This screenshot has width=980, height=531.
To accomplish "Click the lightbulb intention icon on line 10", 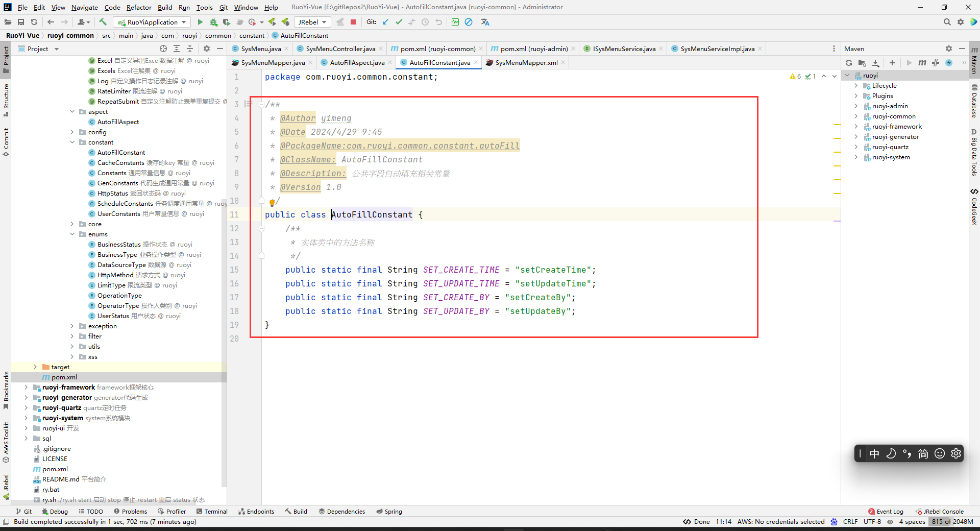I will point(272,202).
